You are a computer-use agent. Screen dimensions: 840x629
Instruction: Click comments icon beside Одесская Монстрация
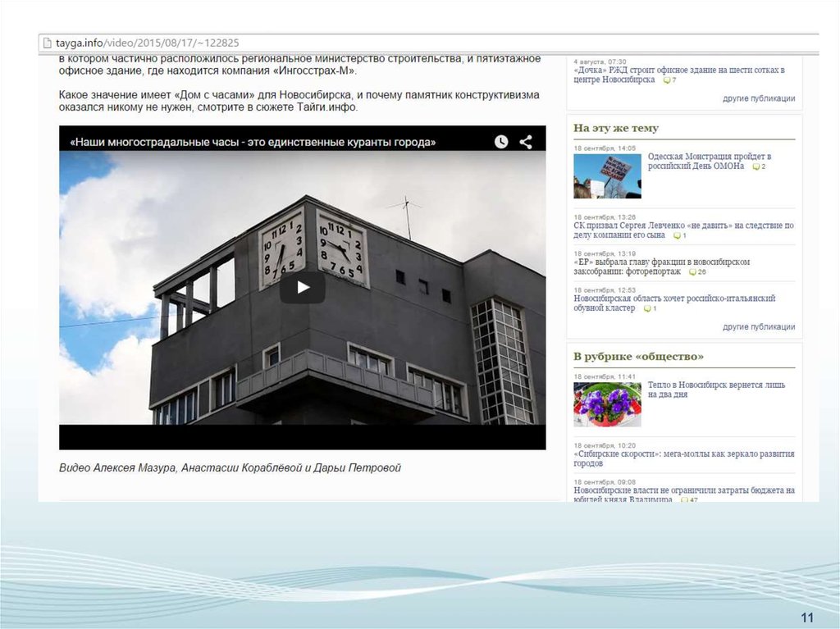click(x=756, y=166)
